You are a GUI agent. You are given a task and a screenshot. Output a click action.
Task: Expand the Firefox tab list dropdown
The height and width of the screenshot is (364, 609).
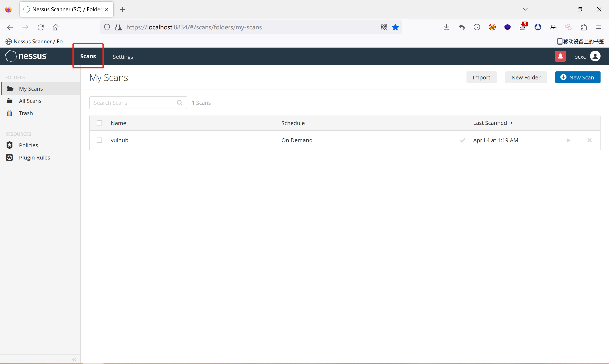(525, 9)
